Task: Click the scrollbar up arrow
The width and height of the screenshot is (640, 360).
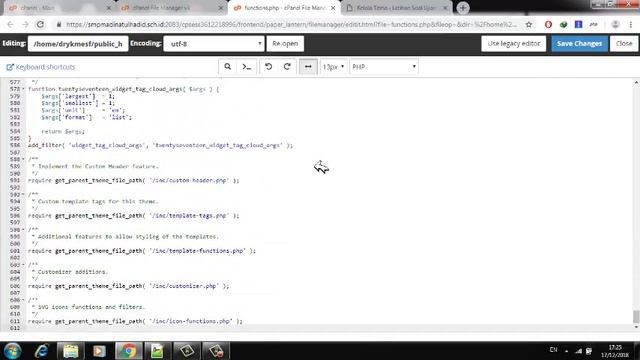Action: (636, 82)
